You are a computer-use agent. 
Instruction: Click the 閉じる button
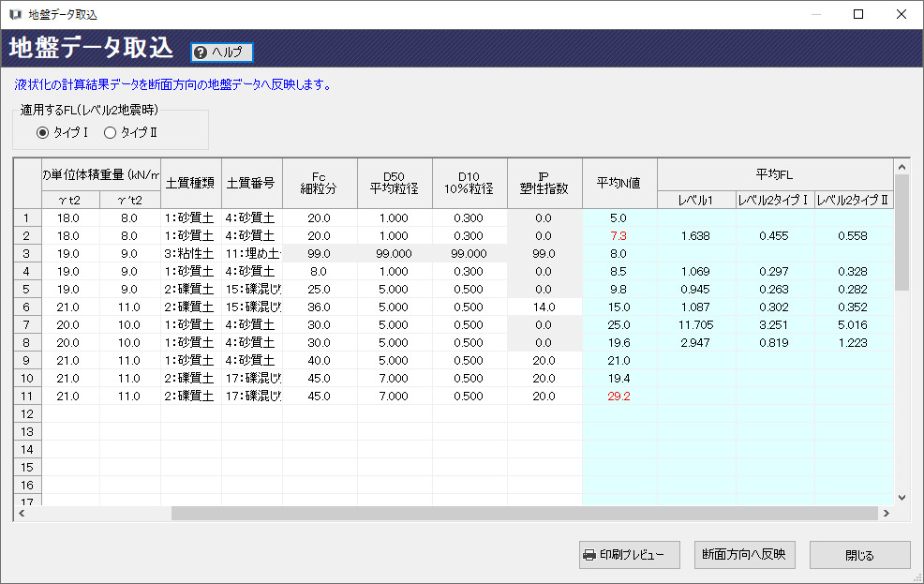pos(859,555)
